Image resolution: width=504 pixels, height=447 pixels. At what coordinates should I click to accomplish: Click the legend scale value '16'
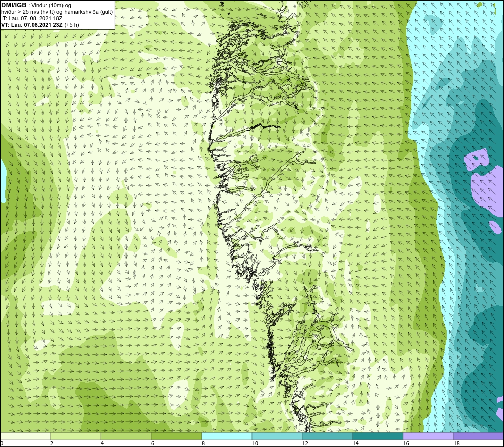(406, 443)
